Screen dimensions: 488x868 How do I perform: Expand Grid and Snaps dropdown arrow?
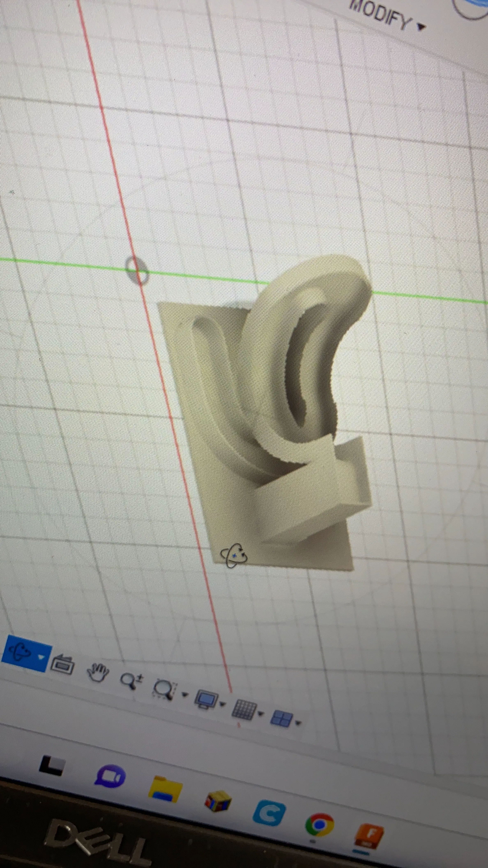tap(261, 713)
